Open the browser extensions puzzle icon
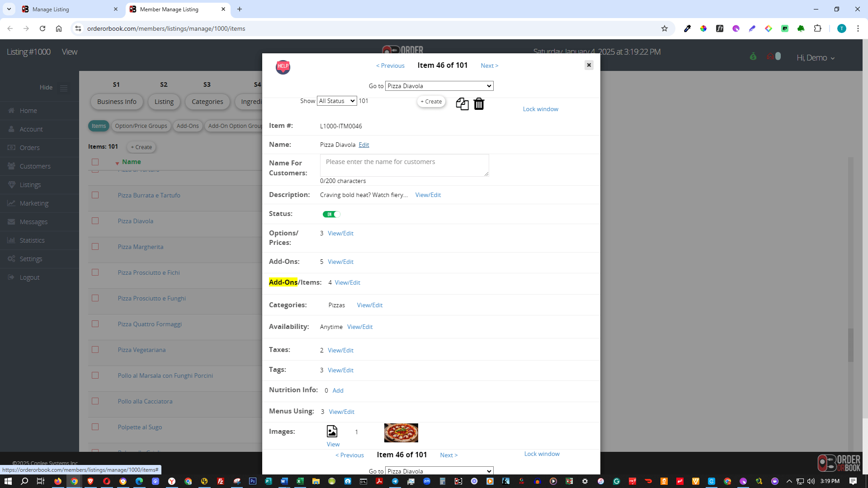Screen dimensions: 868x488 817,28
